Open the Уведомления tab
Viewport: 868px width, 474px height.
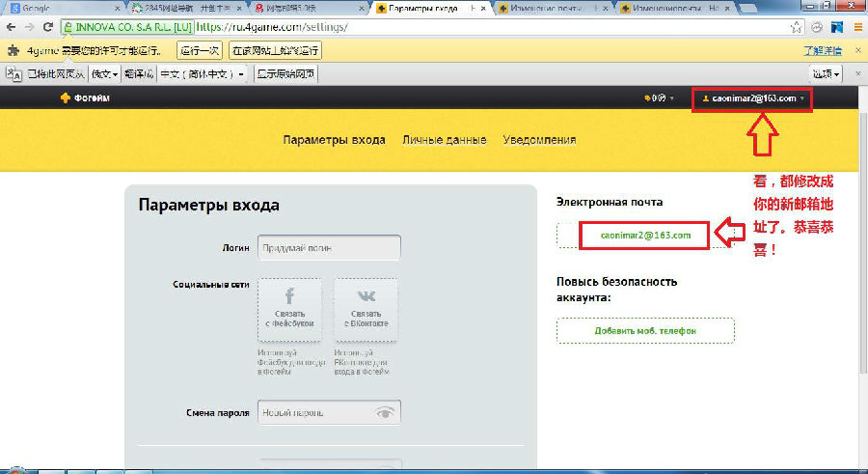tap(539, 140)
